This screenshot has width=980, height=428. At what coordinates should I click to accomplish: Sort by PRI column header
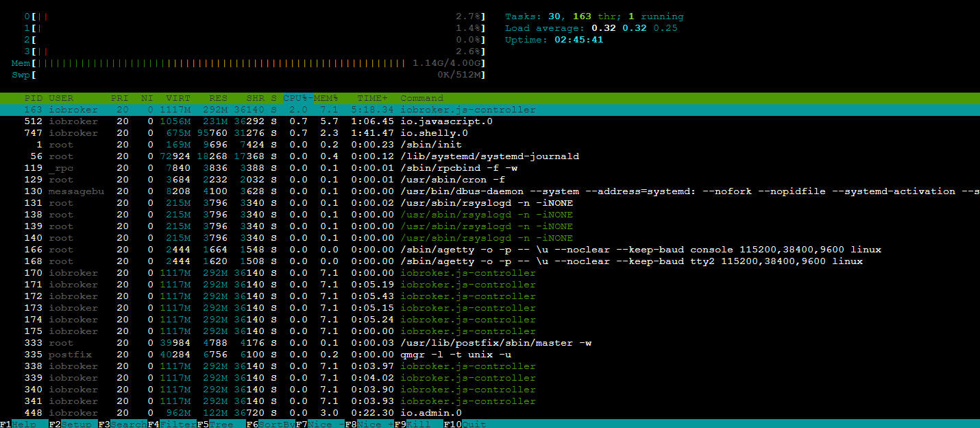click(120, 98)
